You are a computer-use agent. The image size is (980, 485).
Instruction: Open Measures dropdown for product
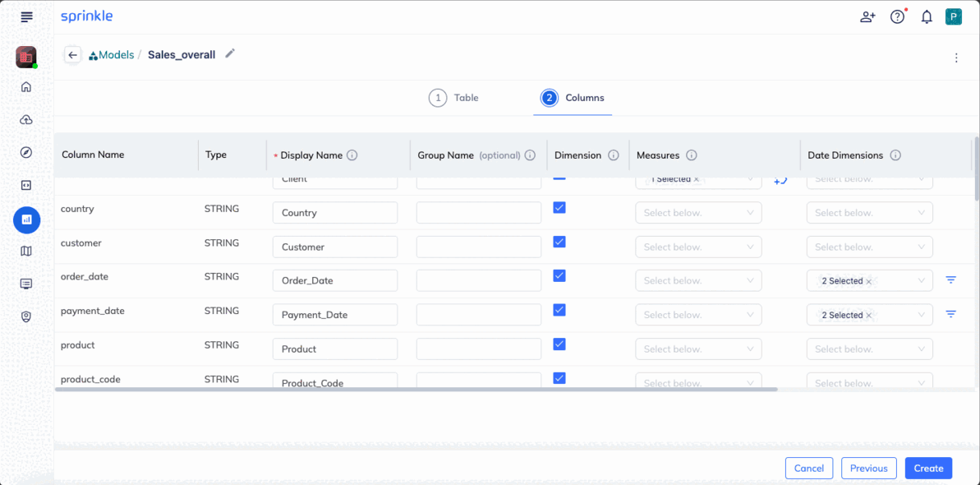[699, 349]
